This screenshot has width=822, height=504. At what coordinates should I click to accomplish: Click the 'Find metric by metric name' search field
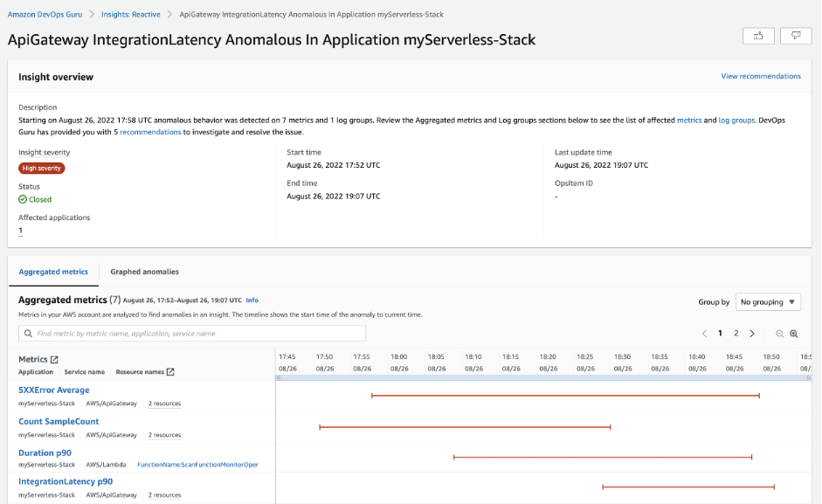tap(192, 334)
